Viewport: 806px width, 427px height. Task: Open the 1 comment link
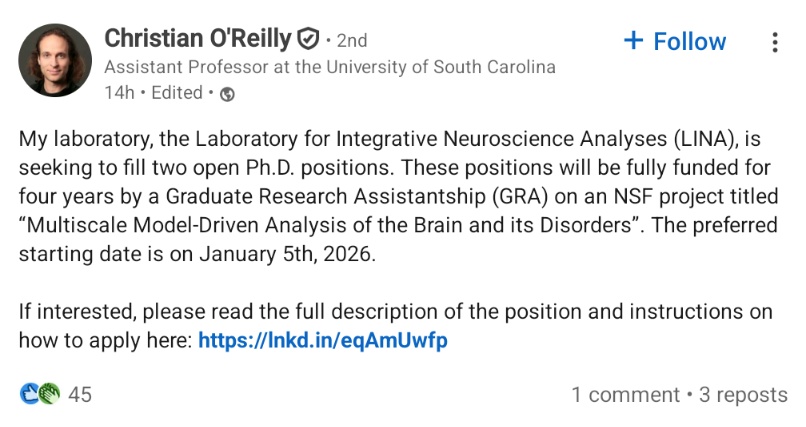[x=626, y=395]
